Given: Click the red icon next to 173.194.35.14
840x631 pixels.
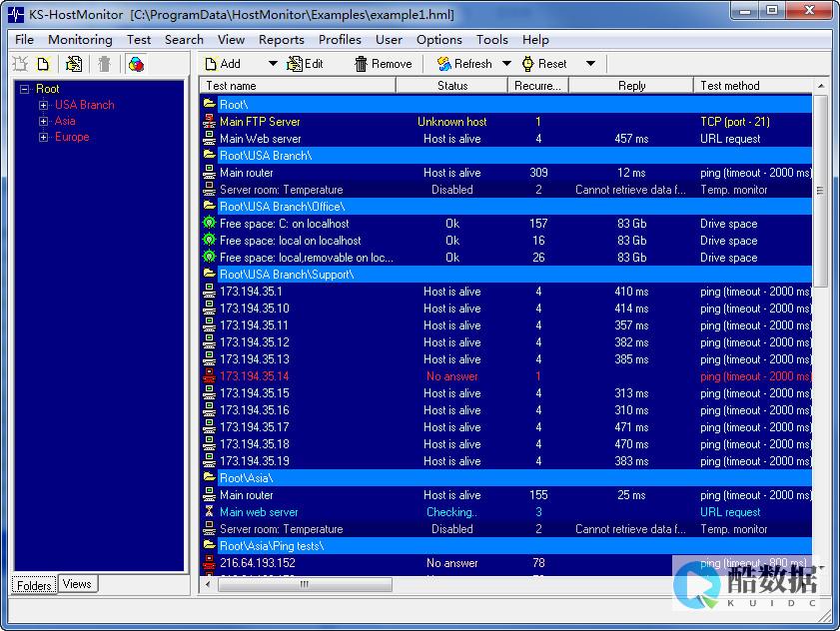Looking at the screenshot, I should pyautogui.click(x=209, y=376).
